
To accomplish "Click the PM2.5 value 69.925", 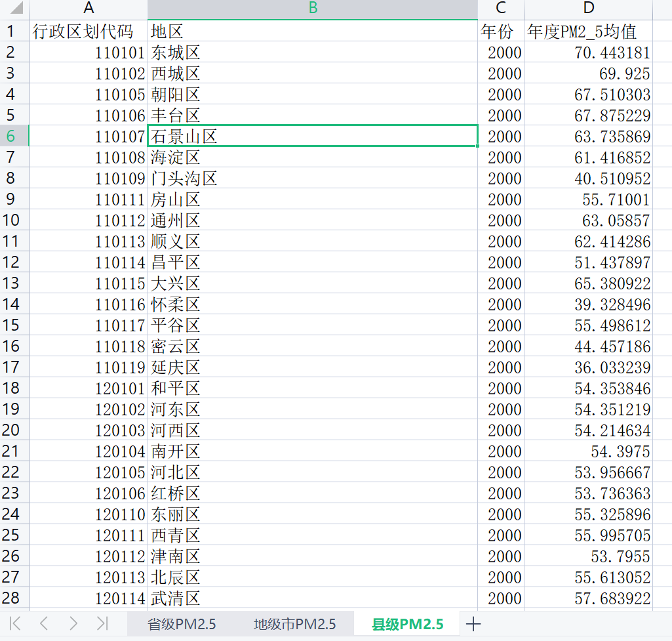I will point(589,73).
